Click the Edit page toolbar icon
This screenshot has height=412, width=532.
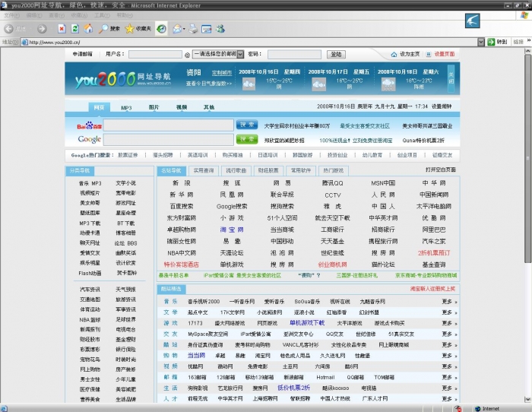(x=206, y=29)
